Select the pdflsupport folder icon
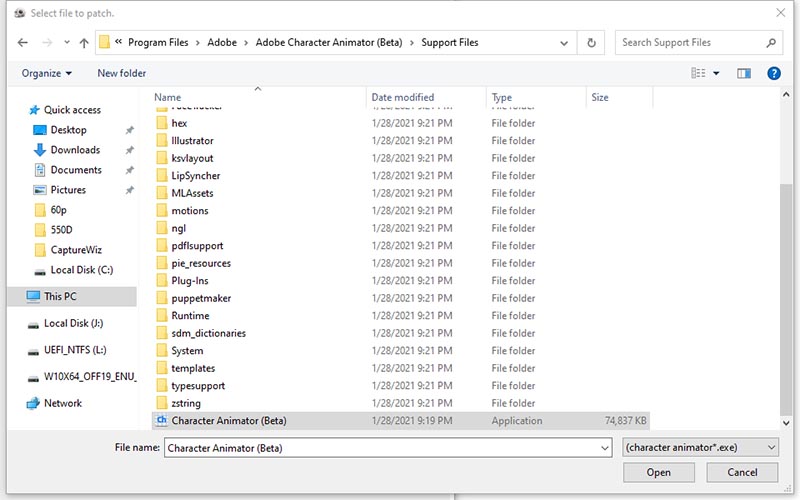Image resolution: width=800 pixels, height=500 pixels. click(162, 246)
